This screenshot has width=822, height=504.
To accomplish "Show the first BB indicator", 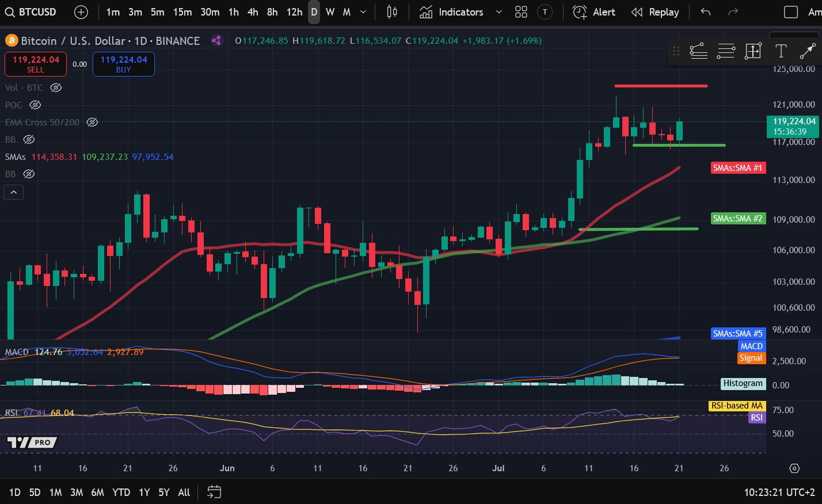I will point(29,139).
